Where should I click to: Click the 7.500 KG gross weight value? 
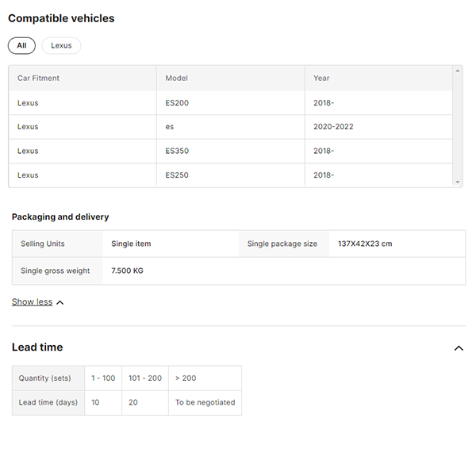tap(127, 271)
